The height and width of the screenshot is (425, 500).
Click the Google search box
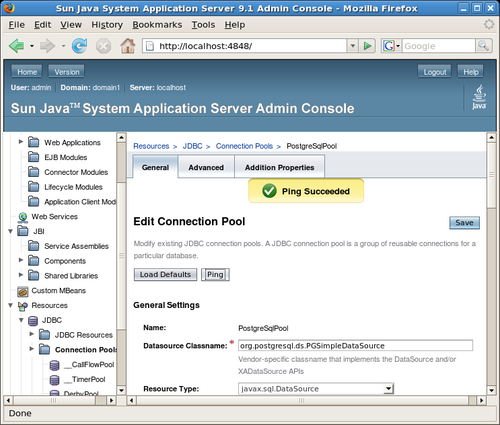point(438,46)
